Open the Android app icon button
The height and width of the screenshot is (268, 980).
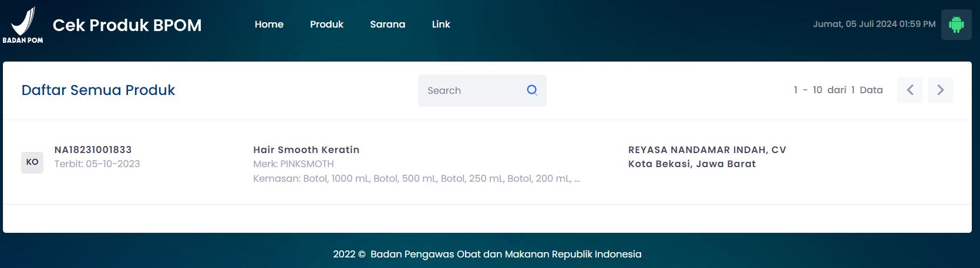956,25
